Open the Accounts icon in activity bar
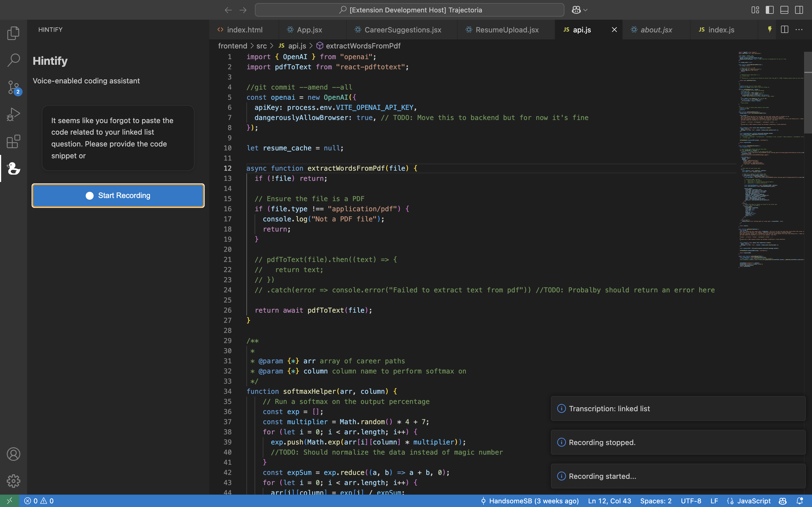This screenshot has width=812, height=507. (14, 454)
